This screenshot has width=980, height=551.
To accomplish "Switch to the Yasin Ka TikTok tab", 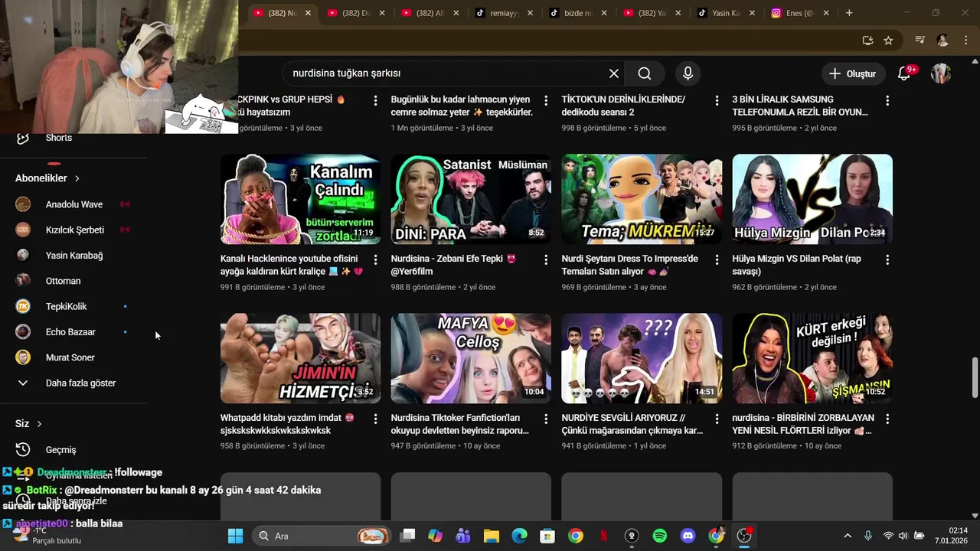I will [x=727, y=13].
